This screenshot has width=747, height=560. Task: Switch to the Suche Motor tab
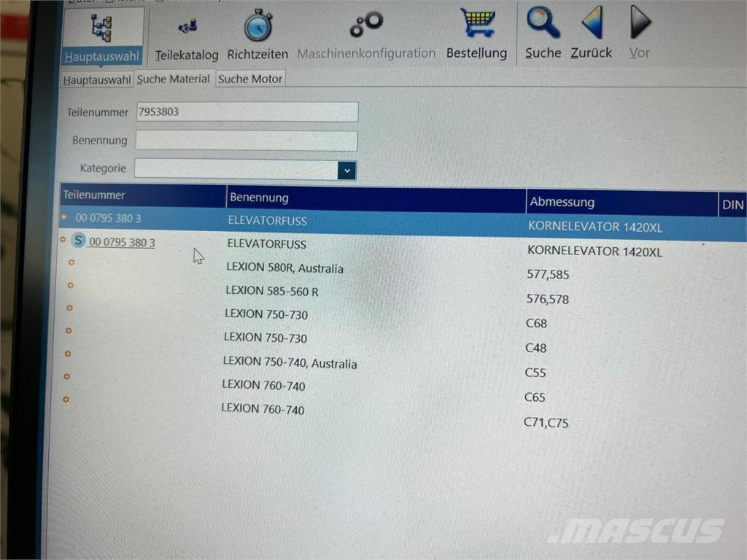tap(250, 79)
